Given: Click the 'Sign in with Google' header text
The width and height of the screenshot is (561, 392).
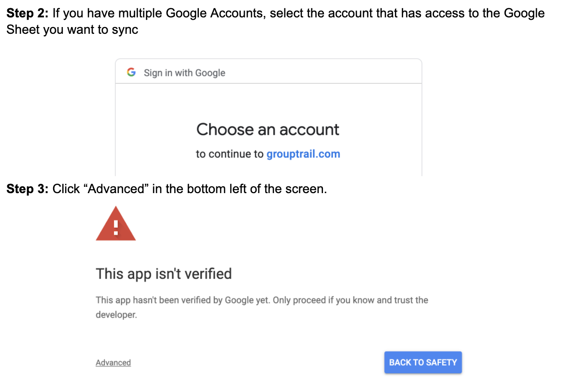Looking at the screenshot, I should 184,73.
